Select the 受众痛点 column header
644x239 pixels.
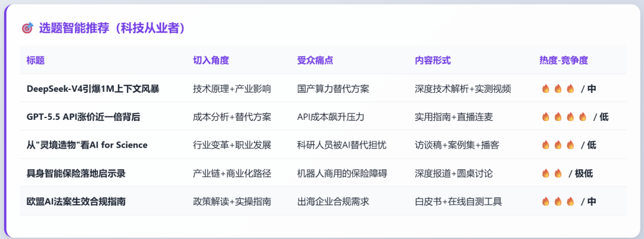coord(315,60)
